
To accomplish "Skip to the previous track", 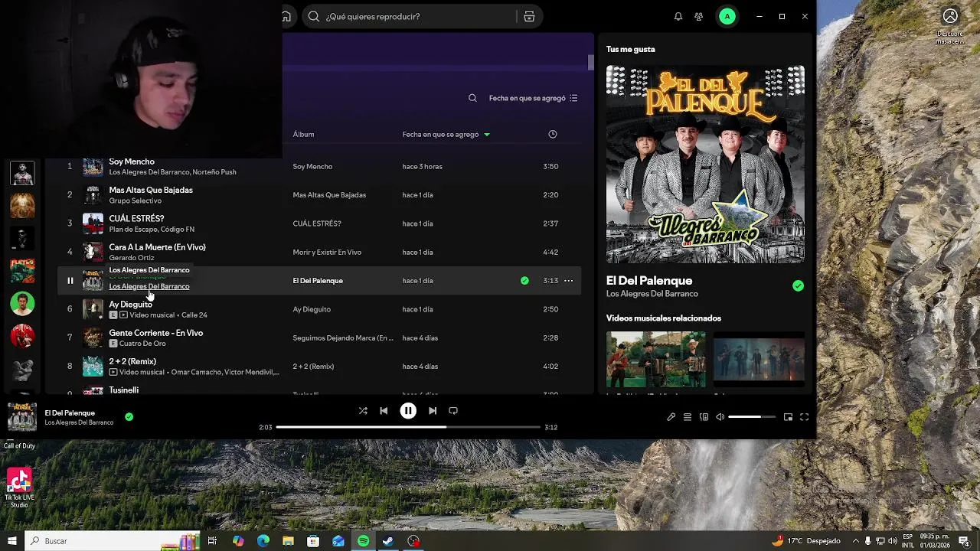I will 384,411.
